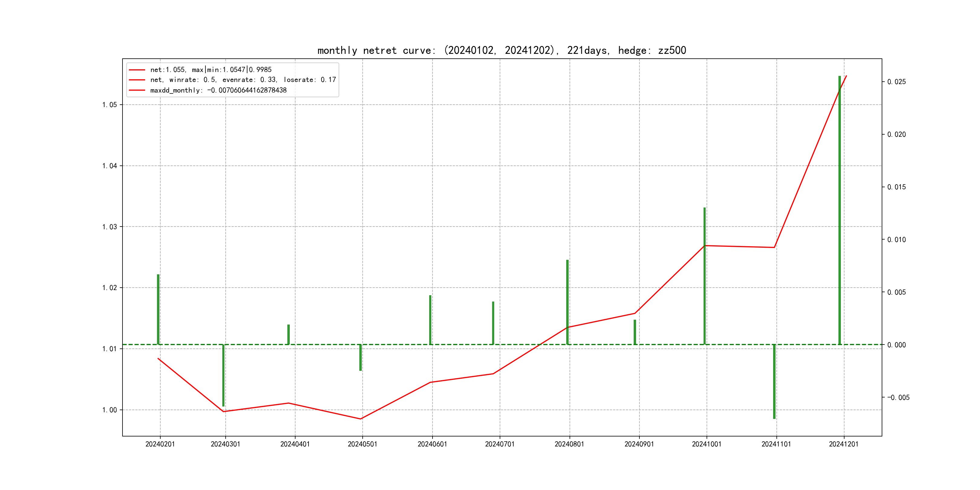Click the 20240801 x-axis label

click(569, 444)
